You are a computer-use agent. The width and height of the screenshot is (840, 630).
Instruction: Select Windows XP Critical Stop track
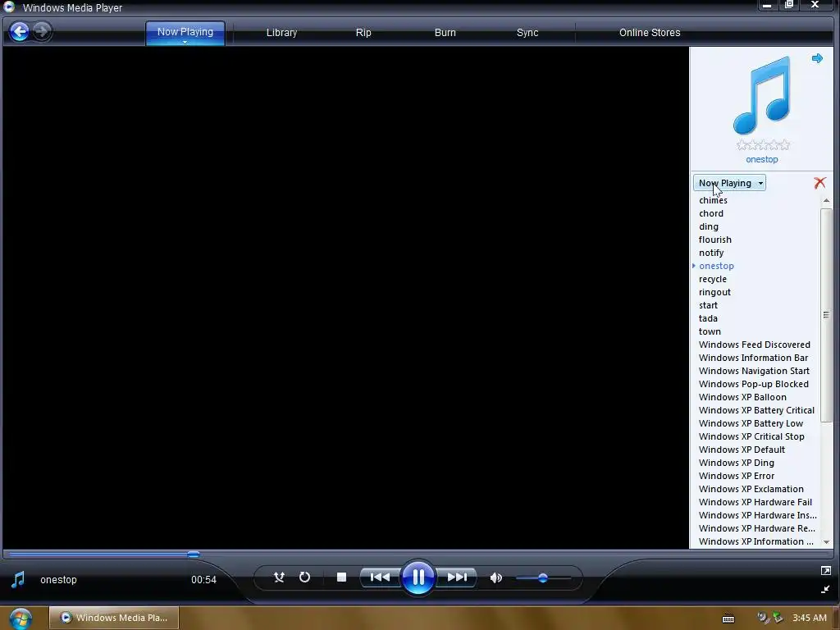click(x=751, y=436)
